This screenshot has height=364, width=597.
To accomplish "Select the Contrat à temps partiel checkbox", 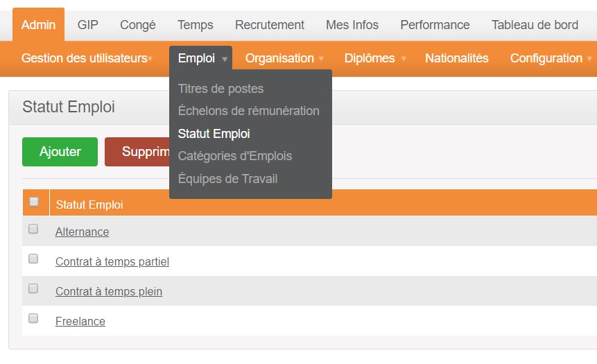I will [x=33, y=259].
